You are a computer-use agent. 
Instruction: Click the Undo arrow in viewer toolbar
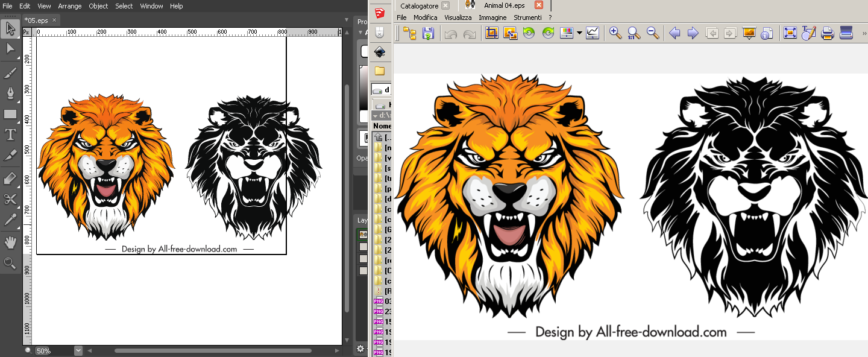point(450,33)
